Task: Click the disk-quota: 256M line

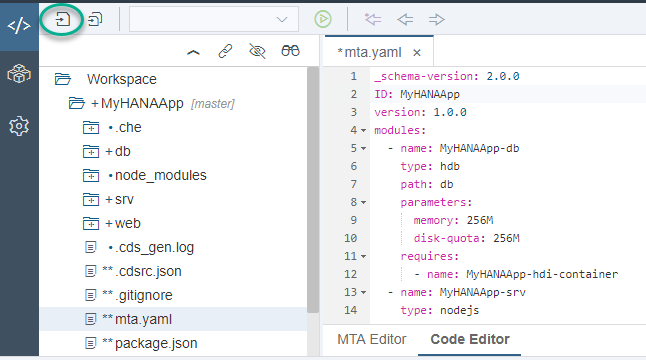Action: [466, 238]
